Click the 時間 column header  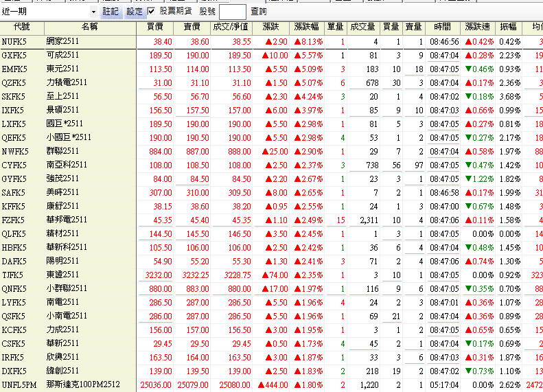pos(443,27)
